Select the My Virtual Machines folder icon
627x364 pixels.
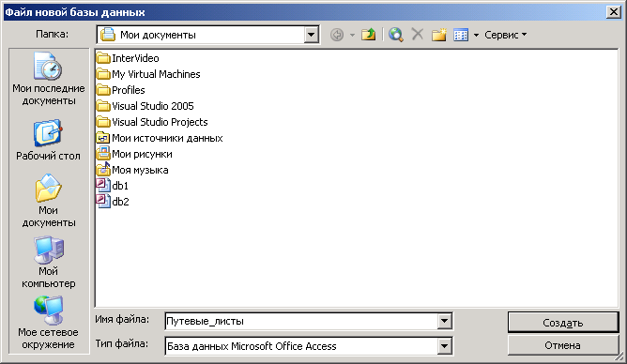(103, 74)
